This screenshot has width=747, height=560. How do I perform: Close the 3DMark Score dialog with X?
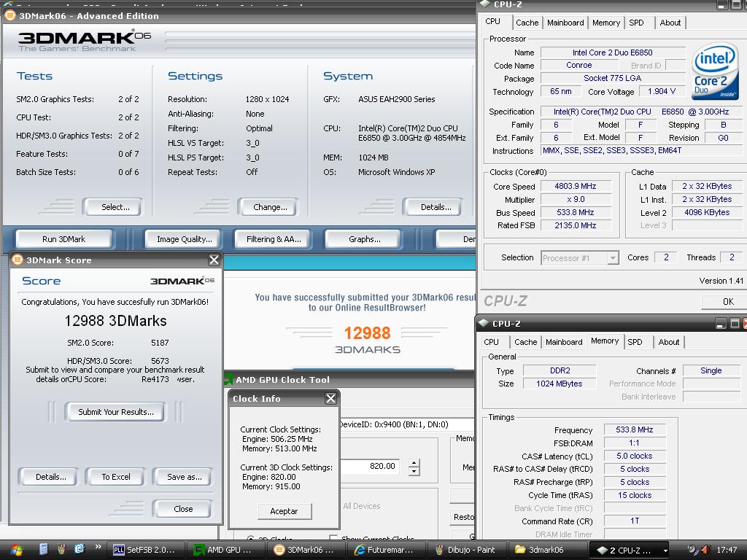[214, 260]
